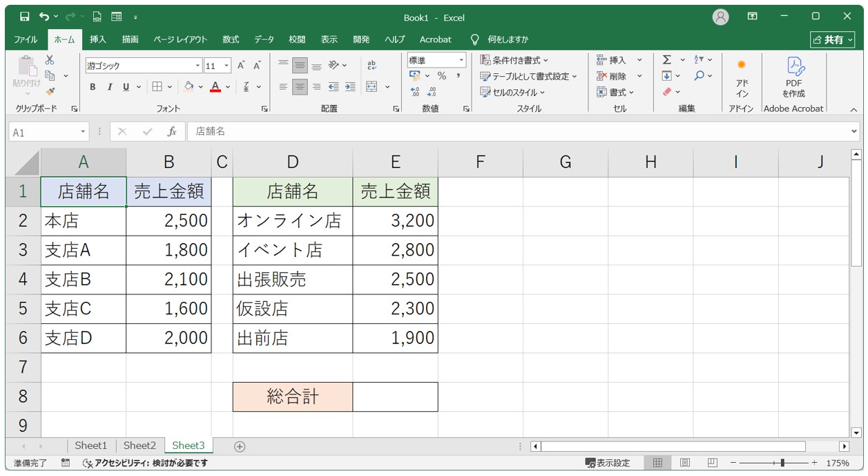Click the increase indent icon
Image resolution: width=868 pixels, height=476 pixels.
(x=350, y=87)
